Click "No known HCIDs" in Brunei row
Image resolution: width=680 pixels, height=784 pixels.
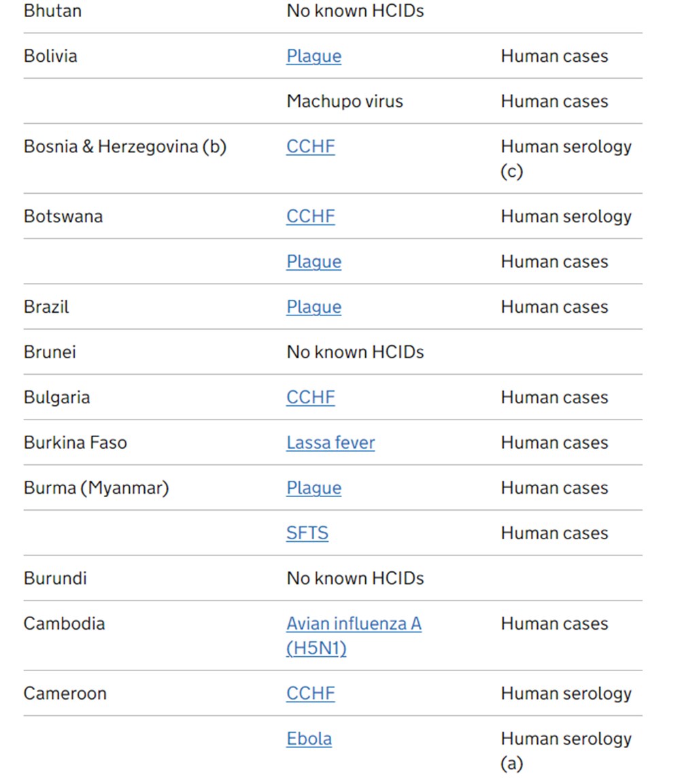pos(355,352)
